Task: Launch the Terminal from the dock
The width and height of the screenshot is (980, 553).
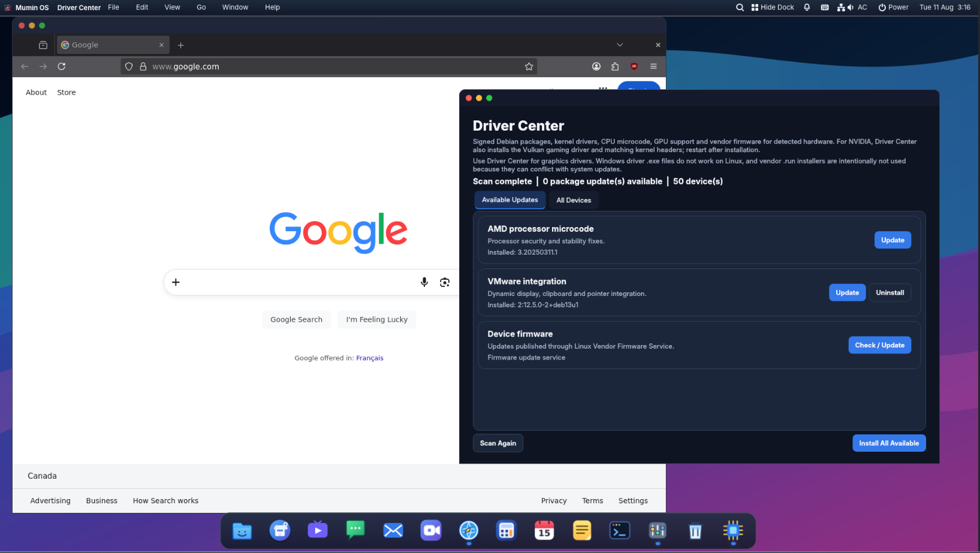Action: click(x=620, y=531)
